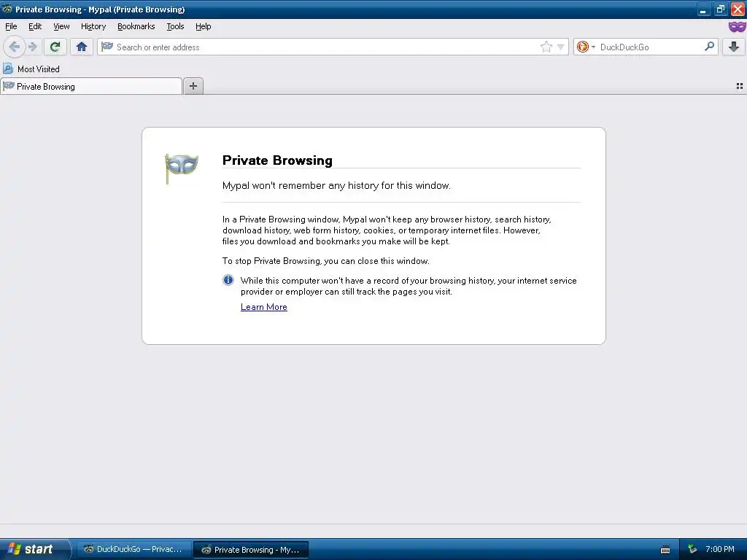The height and width of the screenshot is (560, 747).
Task: Restore down the Mypal window
Action: (x=720, y=9)
